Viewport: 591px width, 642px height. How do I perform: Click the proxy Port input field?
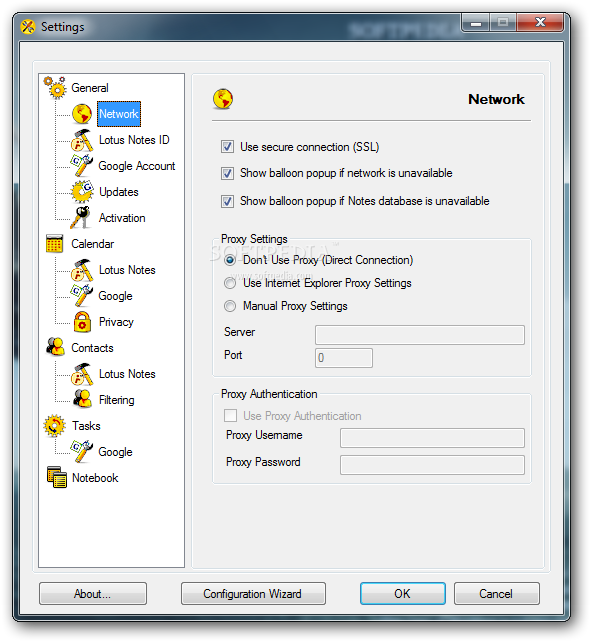point(344,358)
